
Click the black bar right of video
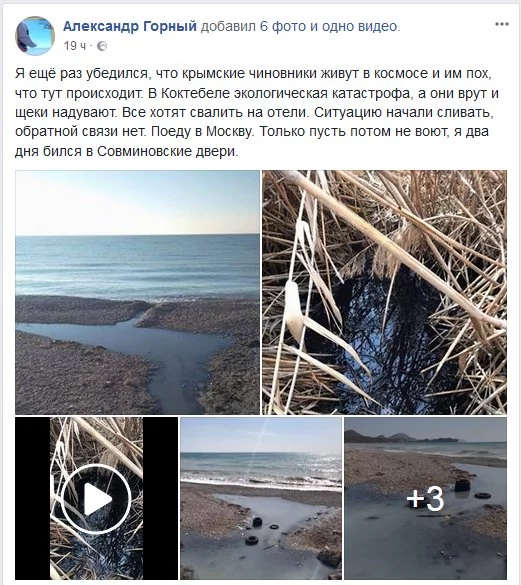[160, 498]
